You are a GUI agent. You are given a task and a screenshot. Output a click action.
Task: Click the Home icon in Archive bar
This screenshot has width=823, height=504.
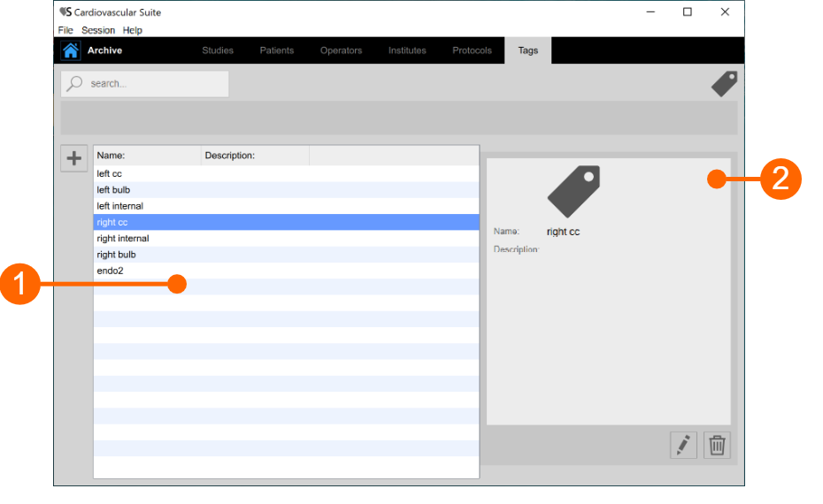(71, 50)
